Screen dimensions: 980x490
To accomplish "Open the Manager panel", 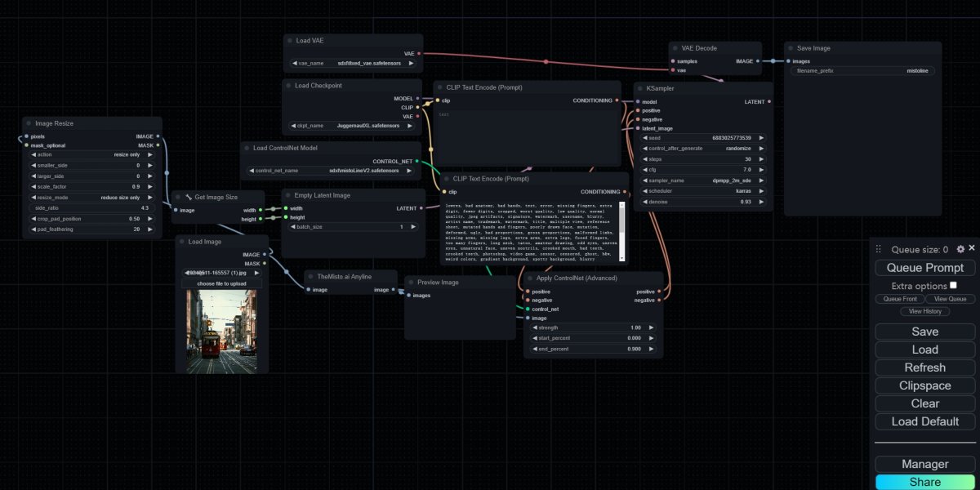I will (x=924, y=463).
